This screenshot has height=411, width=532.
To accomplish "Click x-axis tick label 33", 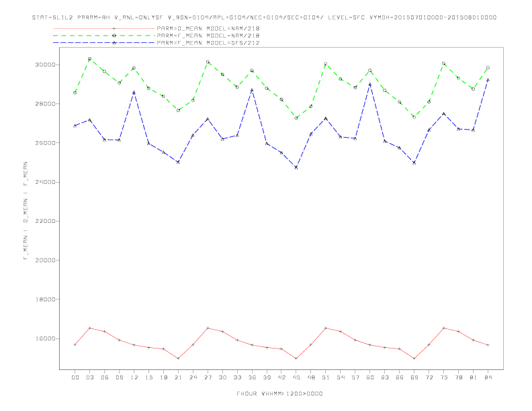I will click(237, 377).
